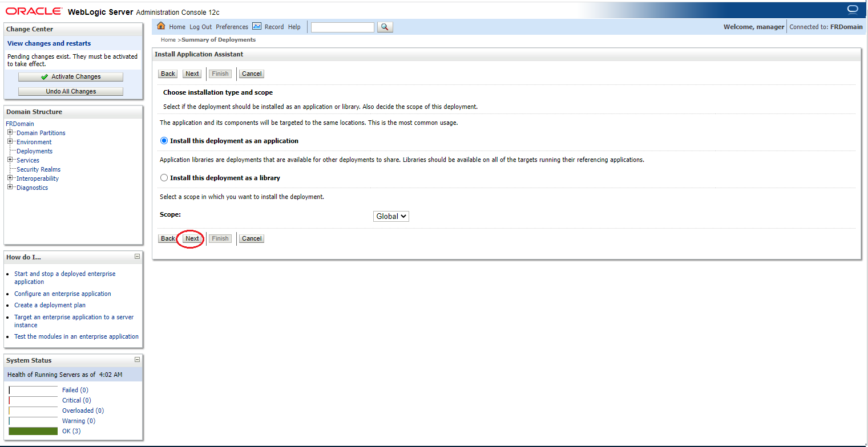Click the Record icon in toolbar
Viewport: 868px width, 447px height.
257,26
